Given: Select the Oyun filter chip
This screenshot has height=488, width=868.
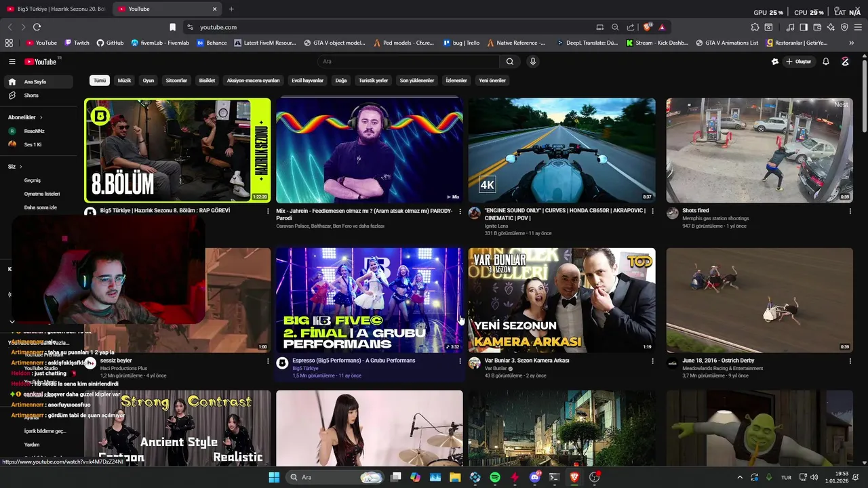Looking at the screenshot, I should (149, 80).
